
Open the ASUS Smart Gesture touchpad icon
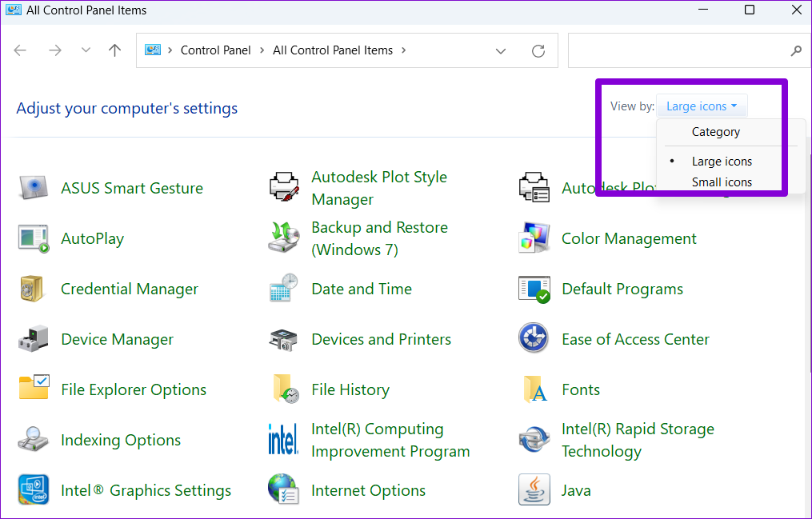pos(34,188)
